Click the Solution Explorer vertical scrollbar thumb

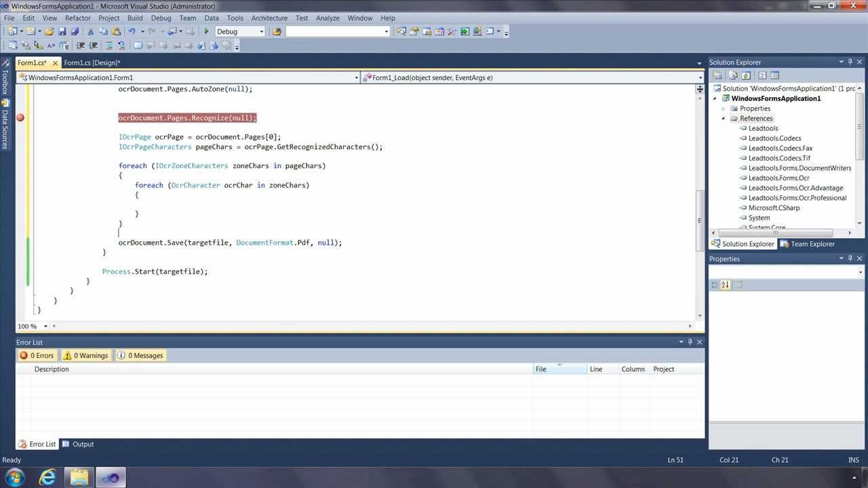click(x=861, y=127)
